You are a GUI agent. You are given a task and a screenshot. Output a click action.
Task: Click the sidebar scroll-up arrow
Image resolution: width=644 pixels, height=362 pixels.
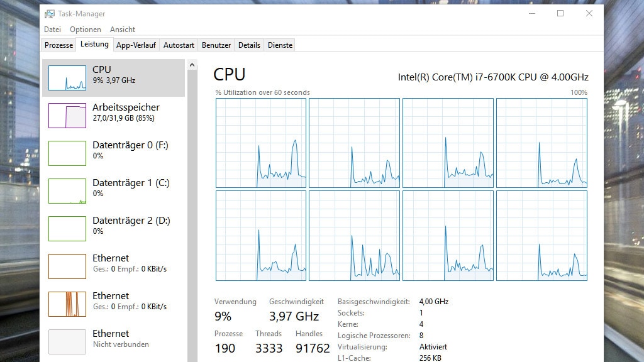(192, 65)
